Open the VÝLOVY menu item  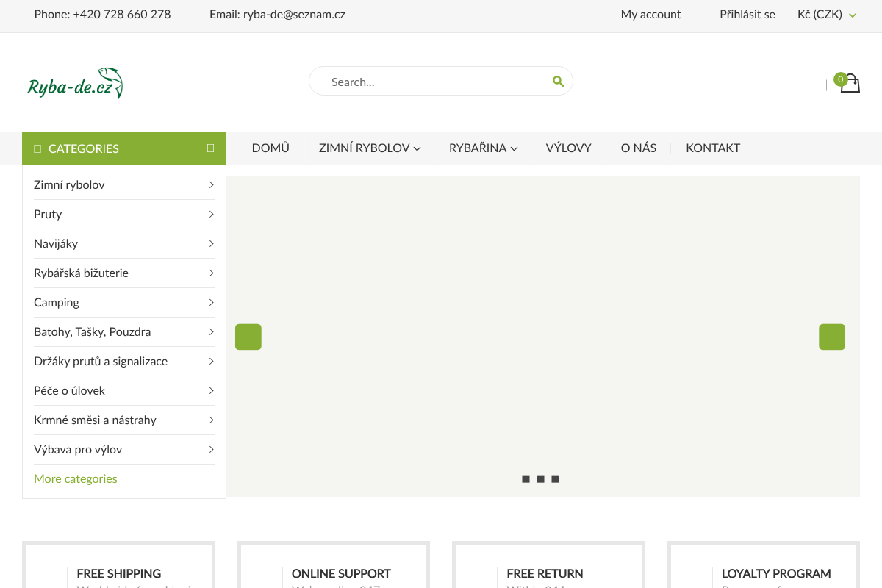tap(569, 148)
